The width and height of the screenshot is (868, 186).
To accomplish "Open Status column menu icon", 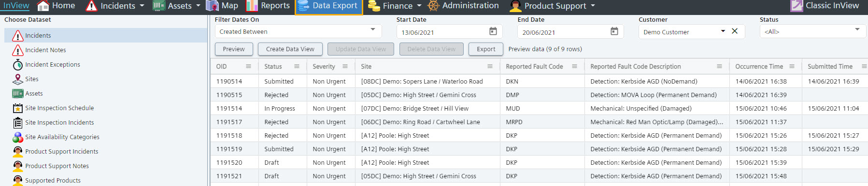I will [x=297, y=66].
